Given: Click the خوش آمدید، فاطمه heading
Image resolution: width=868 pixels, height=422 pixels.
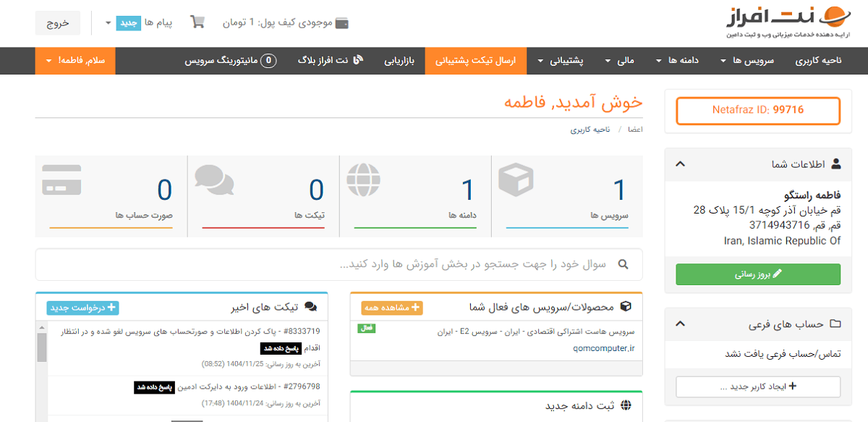Looking at the screenshot, I should [x=574, y=102].
